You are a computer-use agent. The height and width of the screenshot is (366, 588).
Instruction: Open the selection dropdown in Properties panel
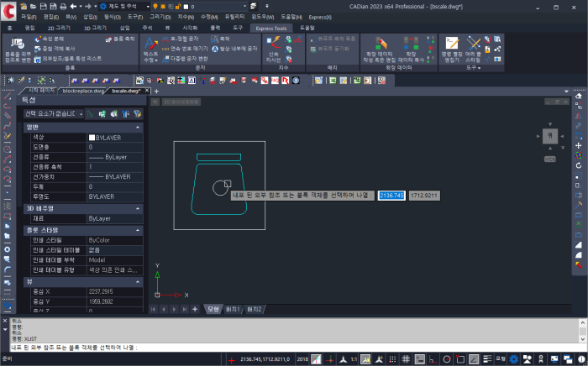[53, 114]
